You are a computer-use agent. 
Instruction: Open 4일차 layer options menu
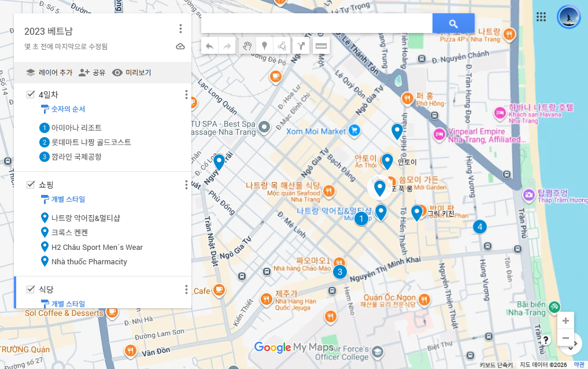point(186,94)
